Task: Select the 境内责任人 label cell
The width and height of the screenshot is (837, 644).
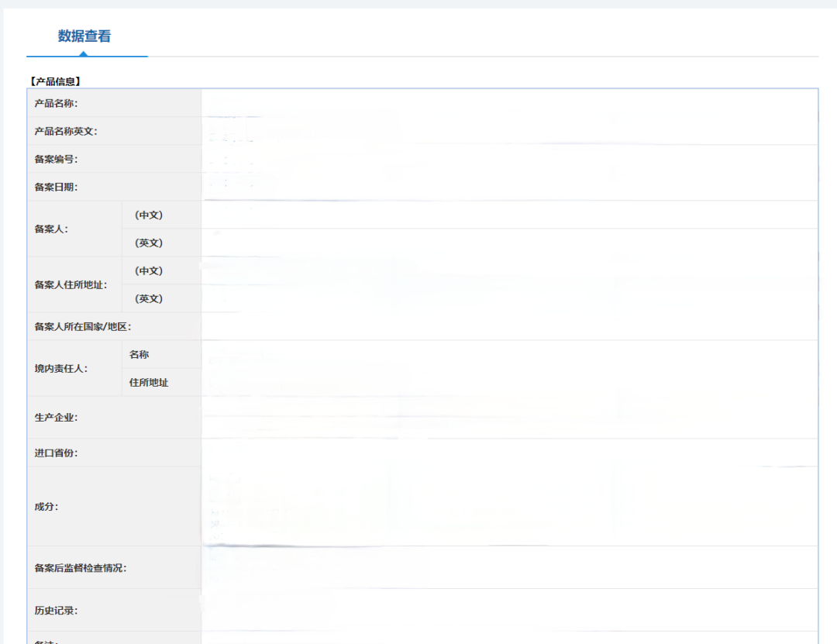Action: coord(61,368)
